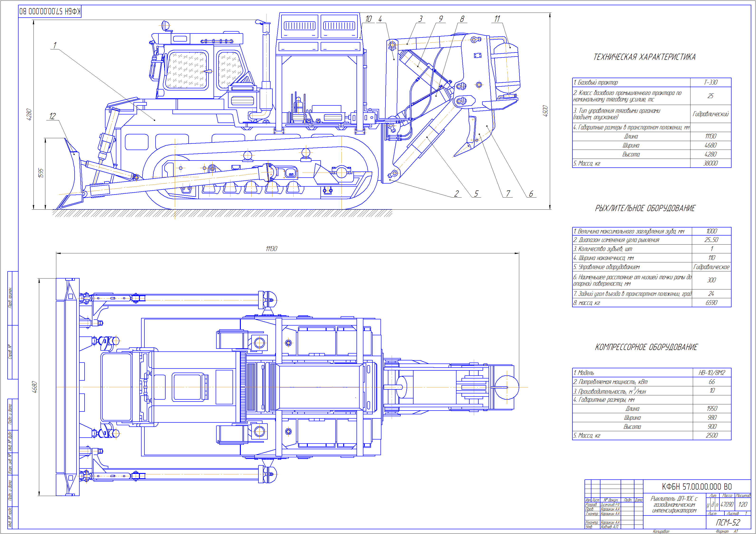Select callout number 11 above the air tank
Image resolution: width=756 pixels, height=534 pixels.
coord(497,19)
